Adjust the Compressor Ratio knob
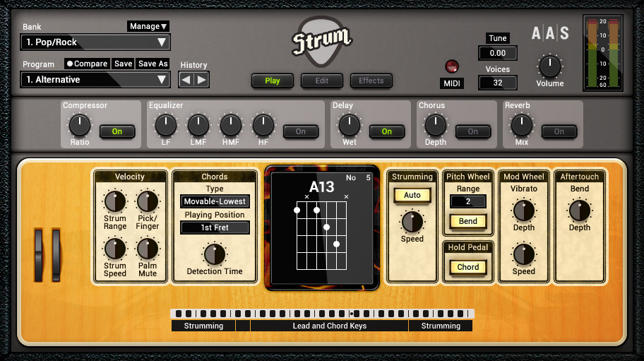The height and width of the screenshot is (361, 644). pos(80,125)
